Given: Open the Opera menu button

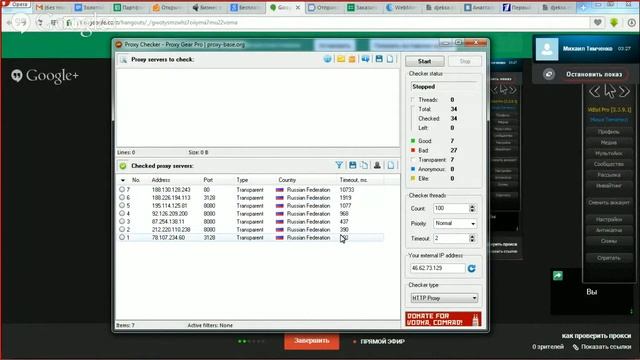Looking at the screenshot, I should click(x=16, y=4).
